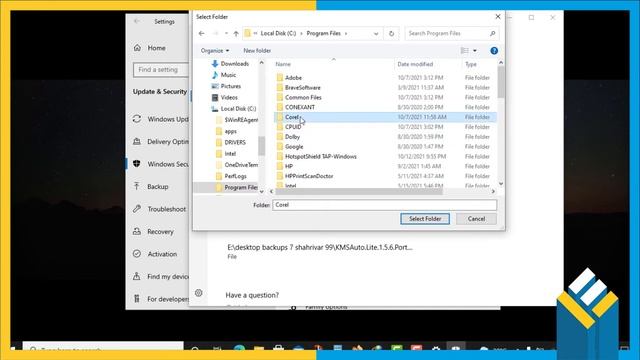
Task: Select the Corel folder
Action: [385, 117]
